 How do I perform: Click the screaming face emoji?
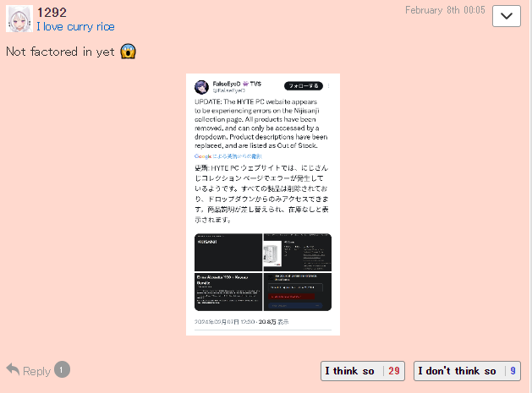(x=129, y=52)
